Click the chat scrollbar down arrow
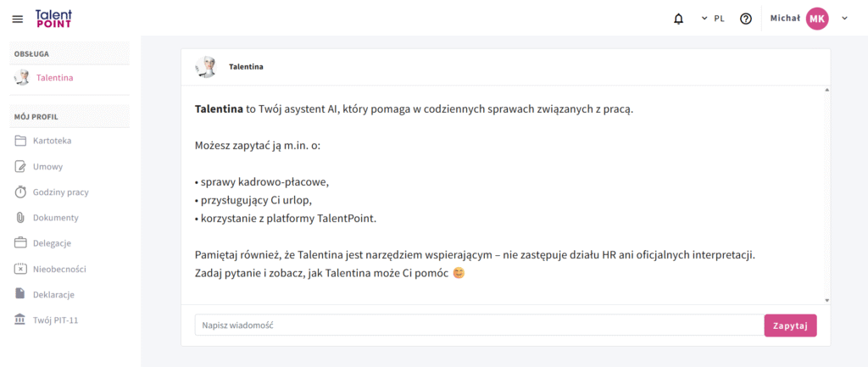The width and height of the screenshot is (868, 367). pyautogui.click(x=826, y=300)
